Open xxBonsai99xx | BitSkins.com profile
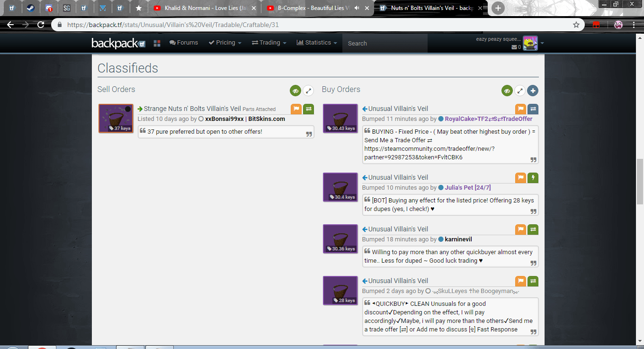 coord(245,119)
